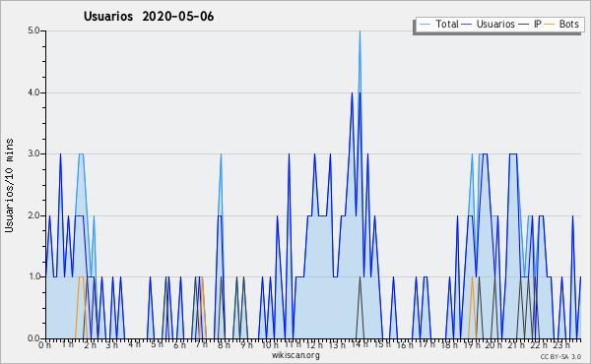Click the dark-blue Usuarios line swatch
The height and width of the screenshot is (364, 591).
click(467, 25)
